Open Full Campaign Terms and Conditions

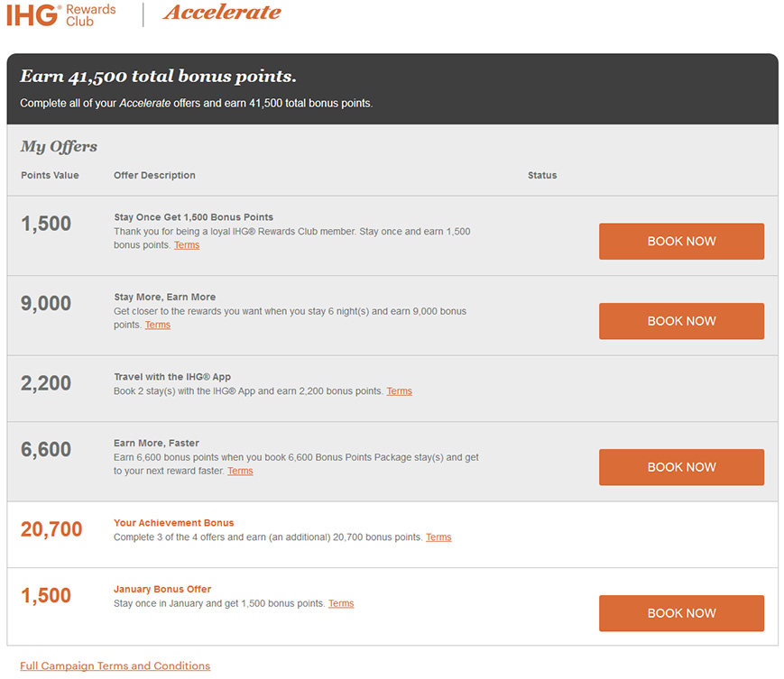115,665
